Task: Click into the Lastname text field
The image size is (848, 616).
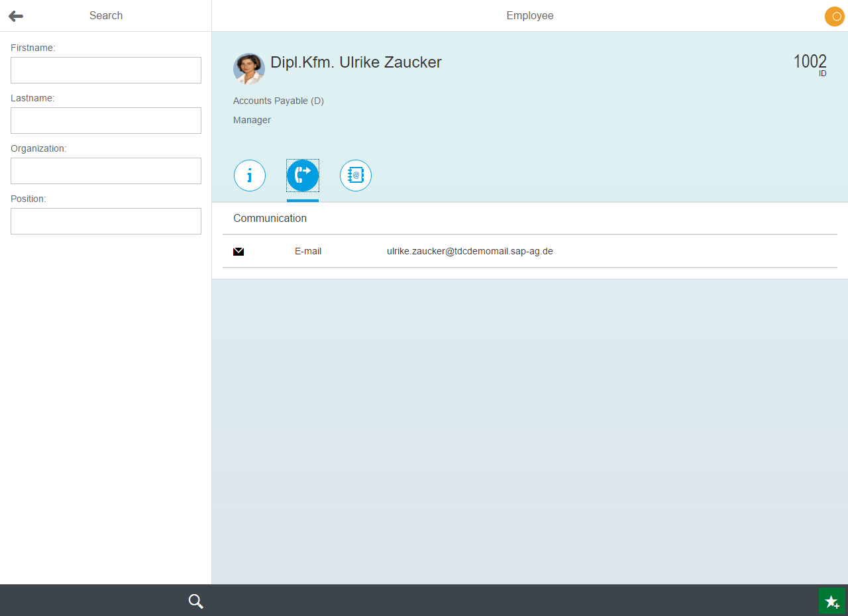Action: point(106,121)
